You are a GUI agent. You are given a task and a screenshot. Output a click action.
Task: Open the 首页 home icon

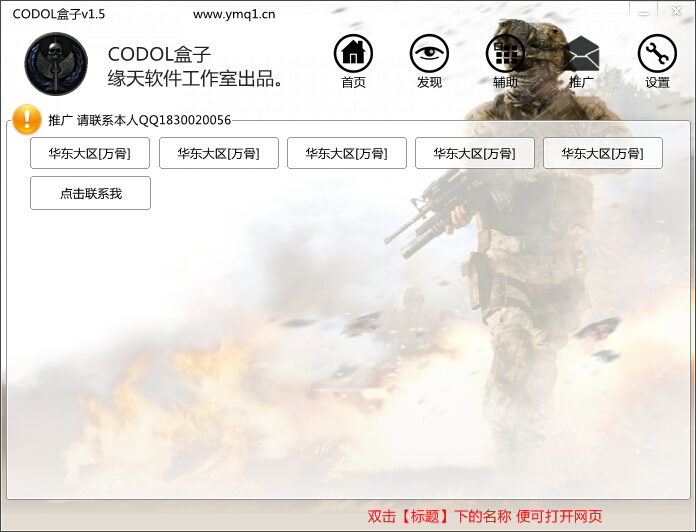pos(353,54)
